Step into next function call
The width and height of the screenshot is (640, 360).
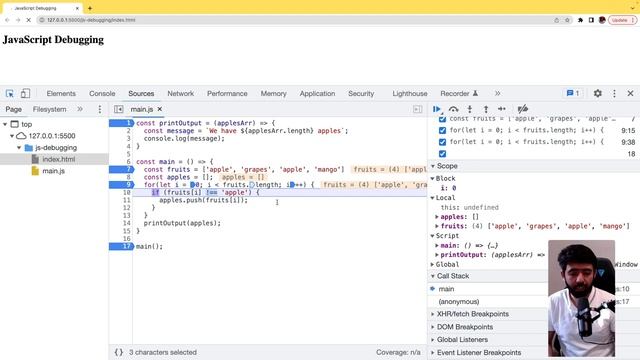470,109
